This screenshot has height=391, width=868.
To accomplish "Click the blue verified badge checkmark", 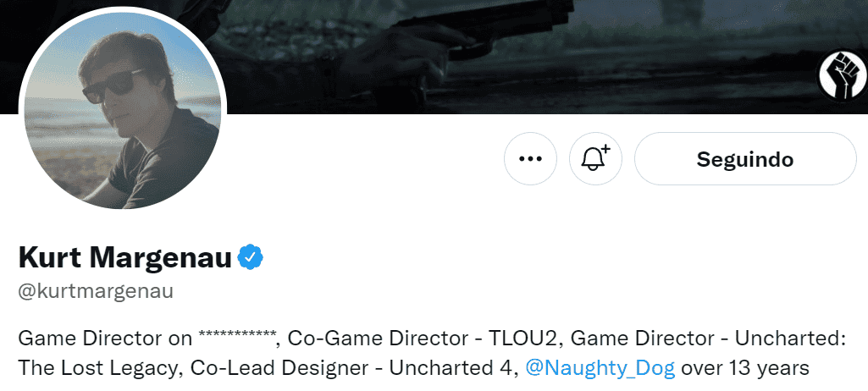I will point(251,257).
